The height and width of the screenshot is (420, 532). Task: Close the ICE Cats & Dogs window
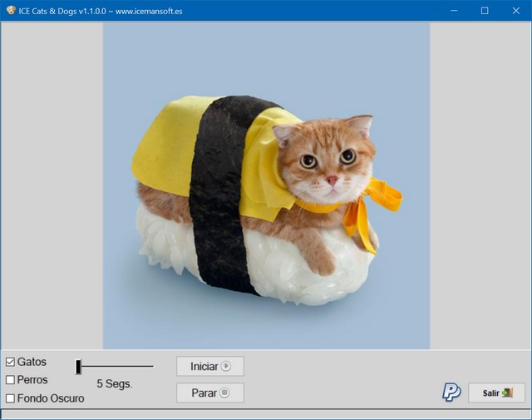[515, 11]
